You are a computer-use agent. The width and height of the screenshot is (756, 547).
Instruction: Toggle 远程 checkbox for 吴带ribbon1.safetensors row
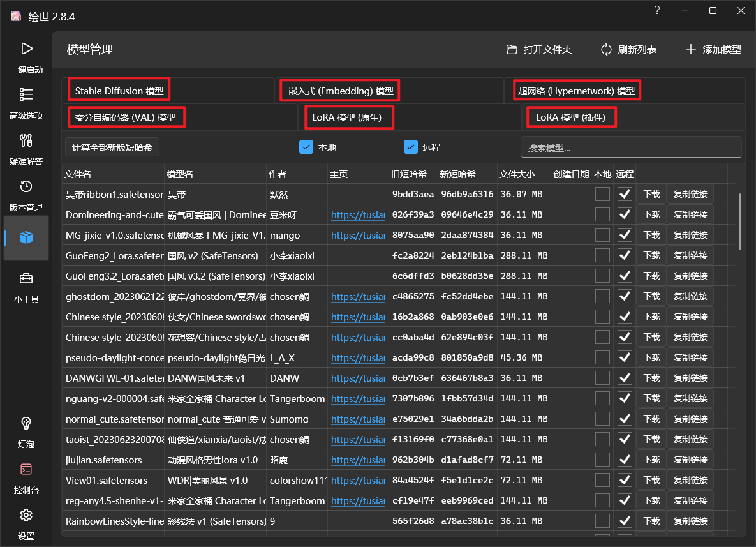click(625, 194)
